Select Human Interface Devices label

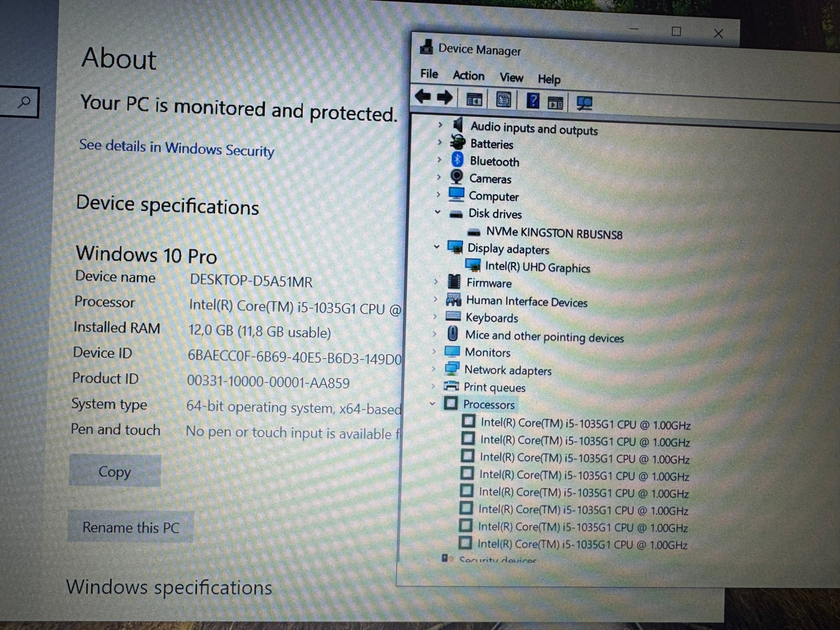pos(527,301)
